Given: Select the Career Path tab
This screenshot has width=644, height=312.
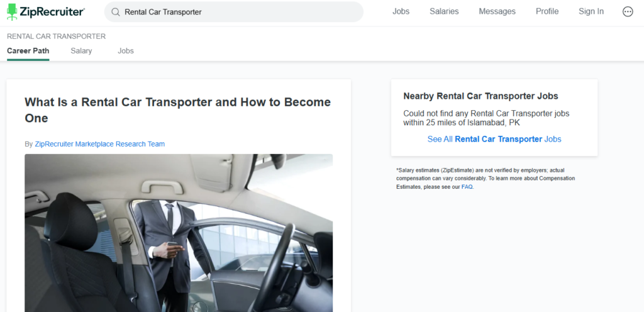Looking at the screenshot, I should (x=28, y=51).
